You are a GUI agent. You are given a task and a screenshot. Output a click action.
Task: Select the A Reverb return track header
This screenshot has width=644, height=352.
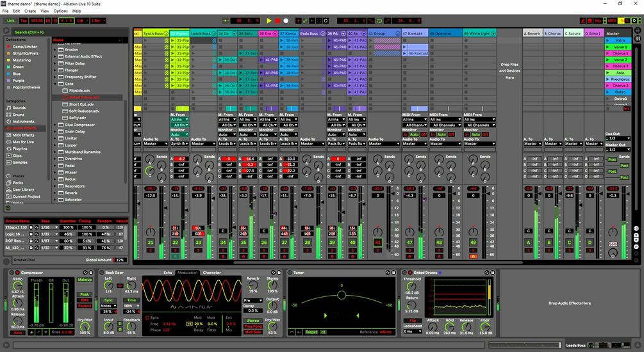click(533, 34)
